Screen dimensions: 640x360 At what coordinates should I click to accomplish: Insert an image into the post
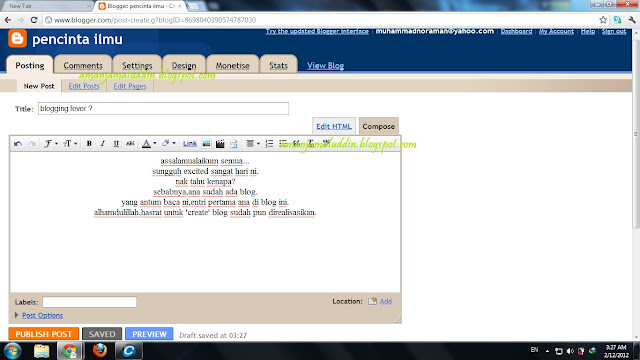(207, 144)
